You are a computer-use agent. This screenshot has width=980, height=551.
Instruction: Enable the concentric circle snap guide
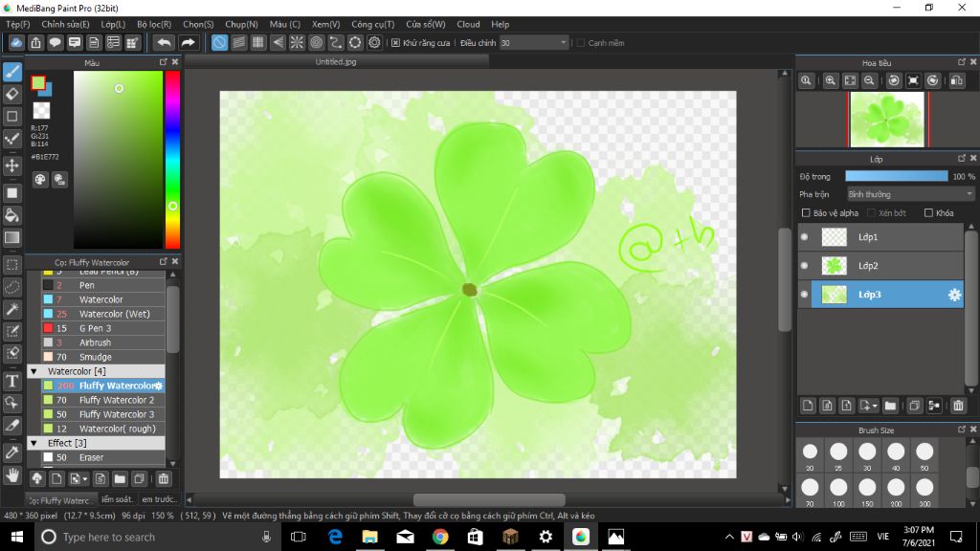pyautogui.click(x=316, y=42)
